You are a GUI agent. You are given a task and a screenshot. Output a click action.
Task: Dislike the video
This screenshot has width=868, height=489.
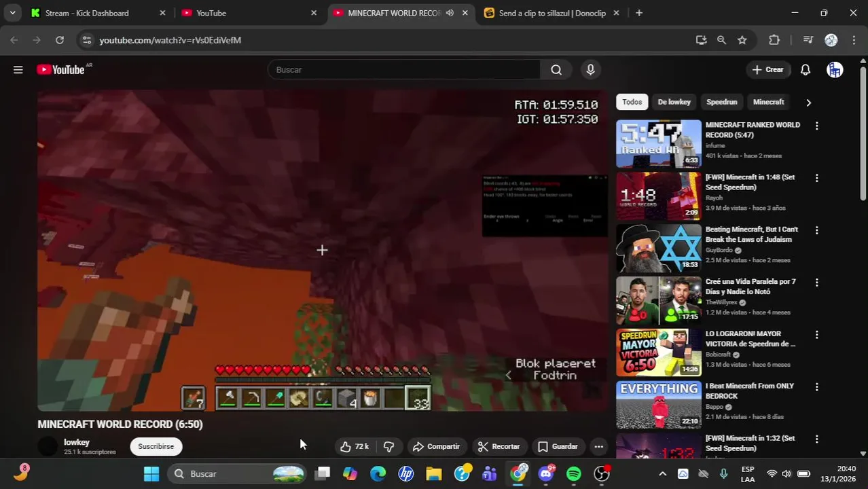click(x=389, y=446)
